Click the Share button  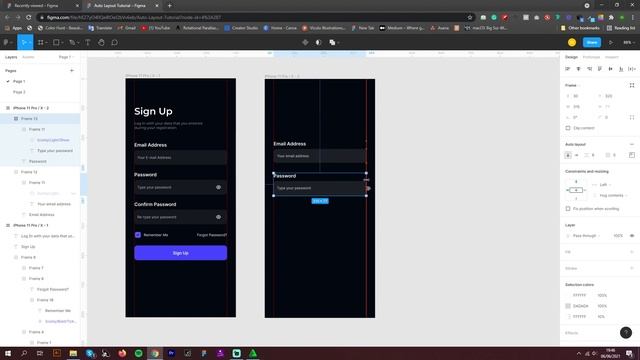pos(592,42)
